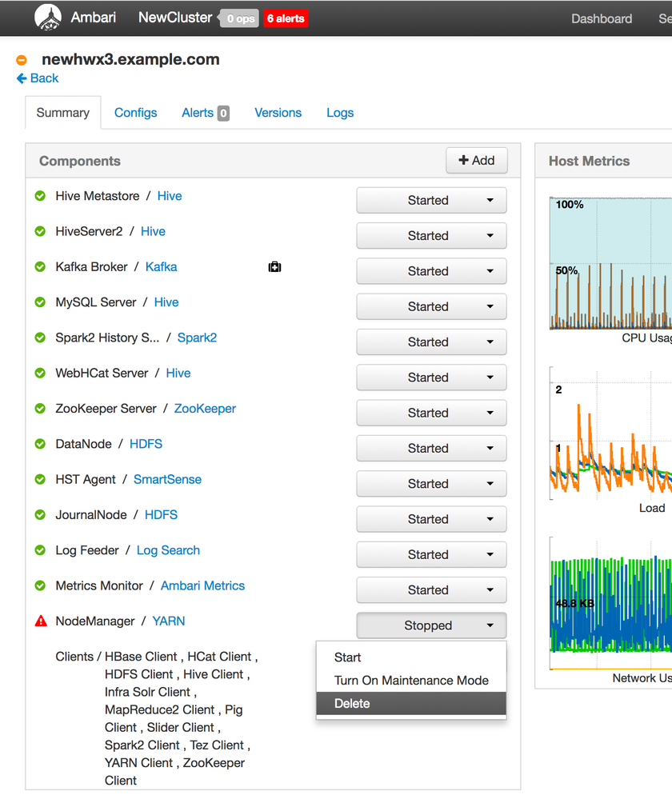Click the Ambari brand text
This screenshot has height=799, width=672.
click(x=94, y=18)
